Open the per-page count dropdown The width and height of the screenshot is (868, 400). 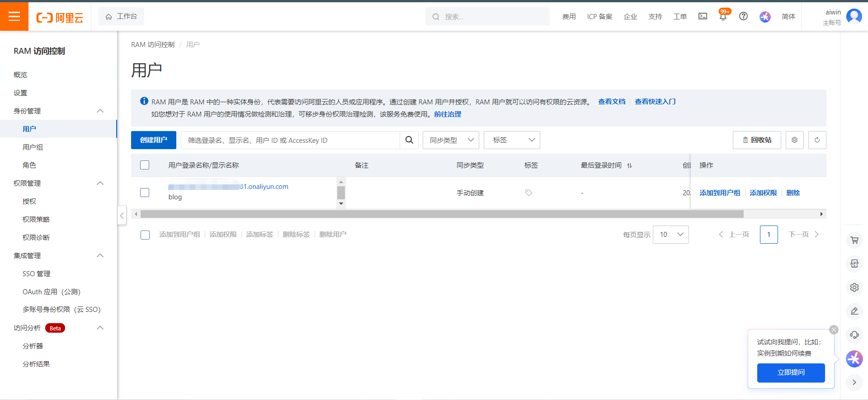pyautogui.click(x=670, y=235)
